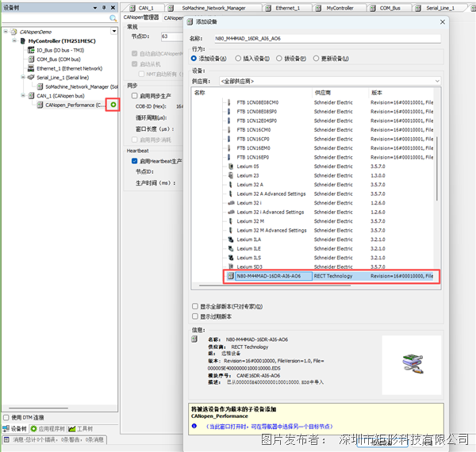Click SoMachine_Network_Manager tree icon
Image resolution: width=476 pixels, height=452 pixels.
click(x=40, y=86)
